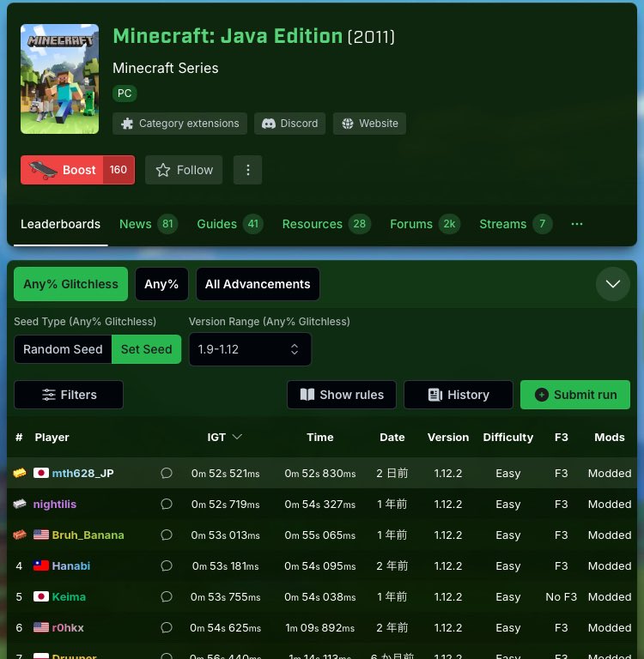Image resolution: width=644 pixels, height=659 pixels.
Task: Click the bronze third-place trophy icon
Action: coord(20,535)
